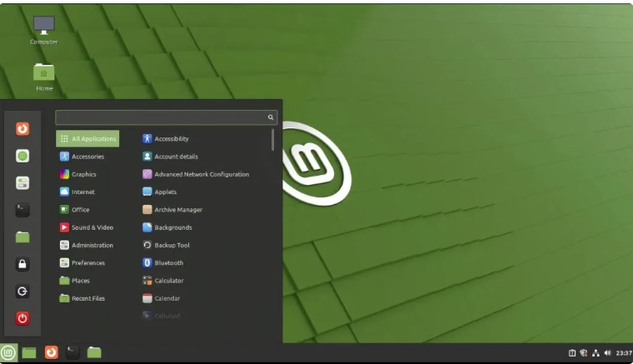
Task: Click the Linux Mint menu button in panel
Action: click(x=8, y=352)
